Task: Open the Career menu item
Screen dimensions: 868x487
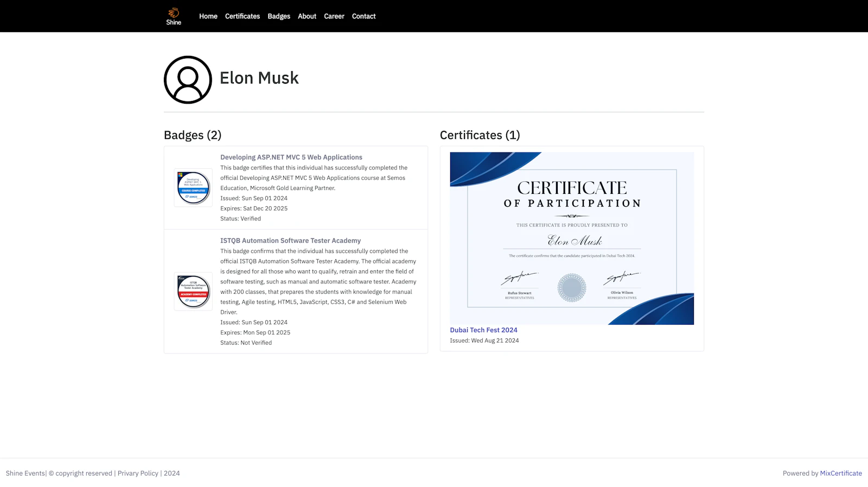Action: click(334, 16)
